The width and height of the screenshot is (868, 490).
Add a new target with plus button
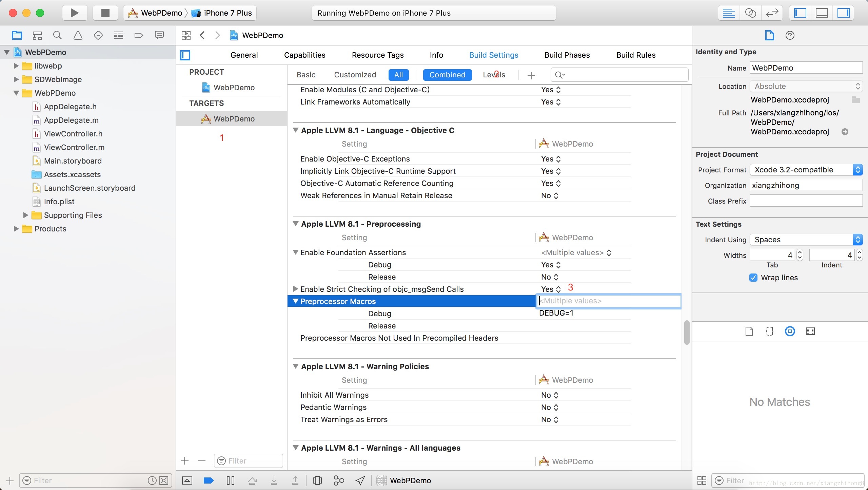click(x=185, y=461)
